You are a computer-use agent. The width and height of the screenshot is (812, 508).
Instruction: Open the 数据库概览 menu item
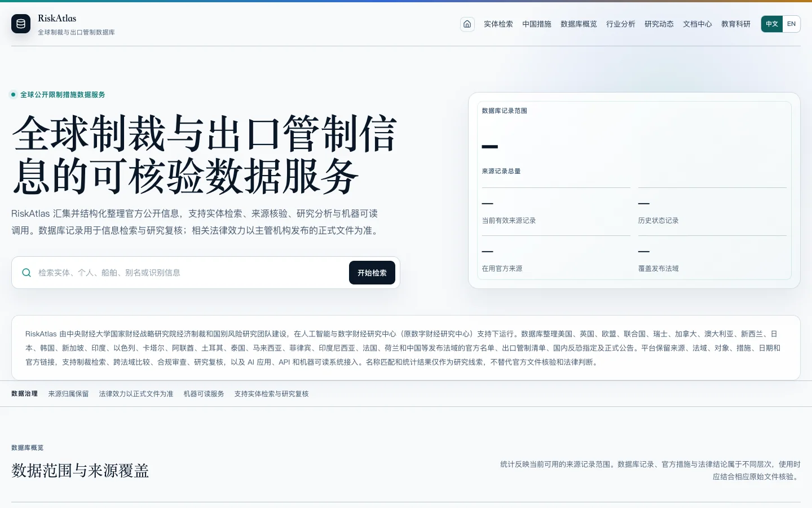tap(579, 24)
